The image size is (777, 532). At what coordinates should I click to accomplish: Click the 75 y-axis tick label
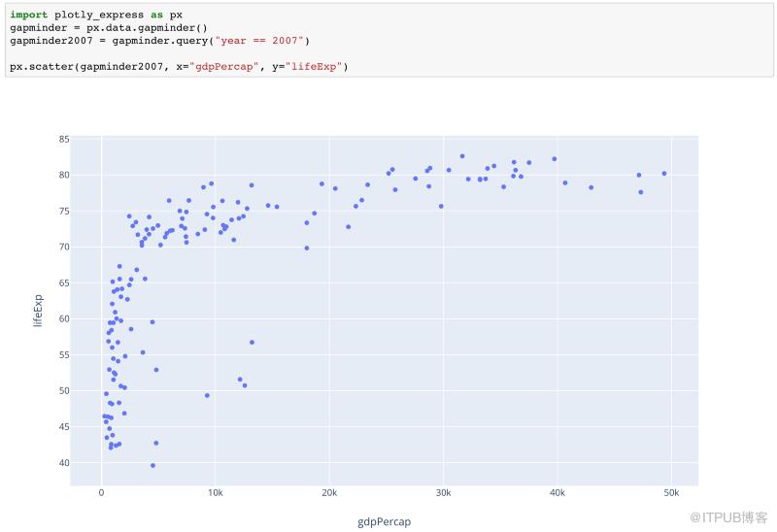click(64, 211)
